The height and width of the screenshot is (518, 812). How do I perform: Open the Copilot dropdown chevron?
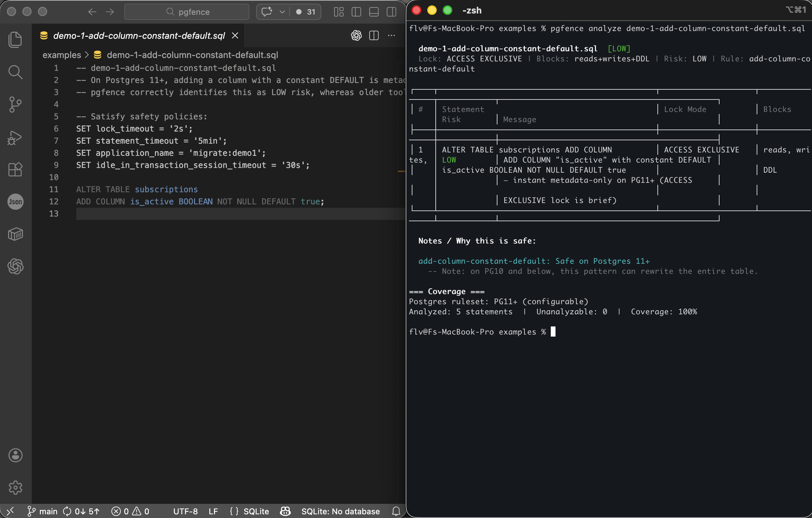click(282, 12)
